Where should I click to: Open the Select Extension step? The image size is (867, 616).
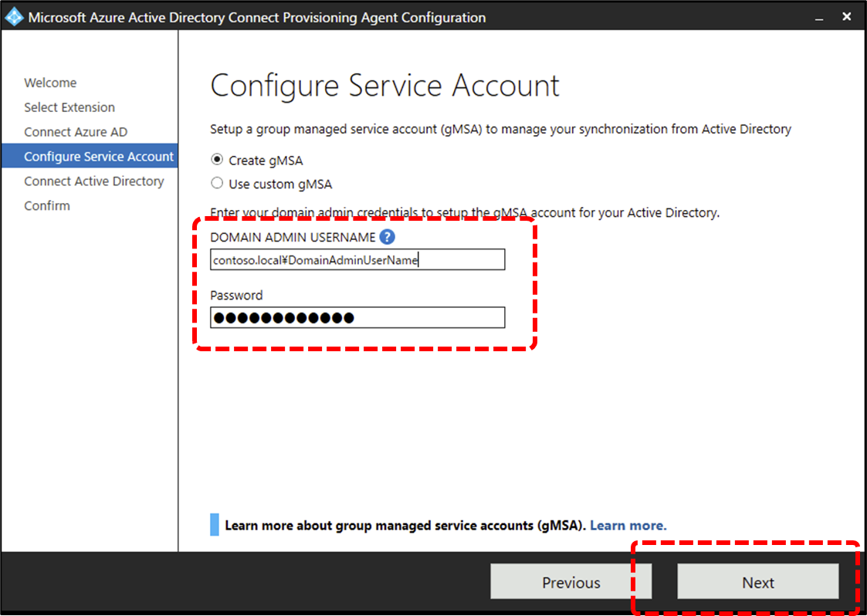click(x=69, y=107)
